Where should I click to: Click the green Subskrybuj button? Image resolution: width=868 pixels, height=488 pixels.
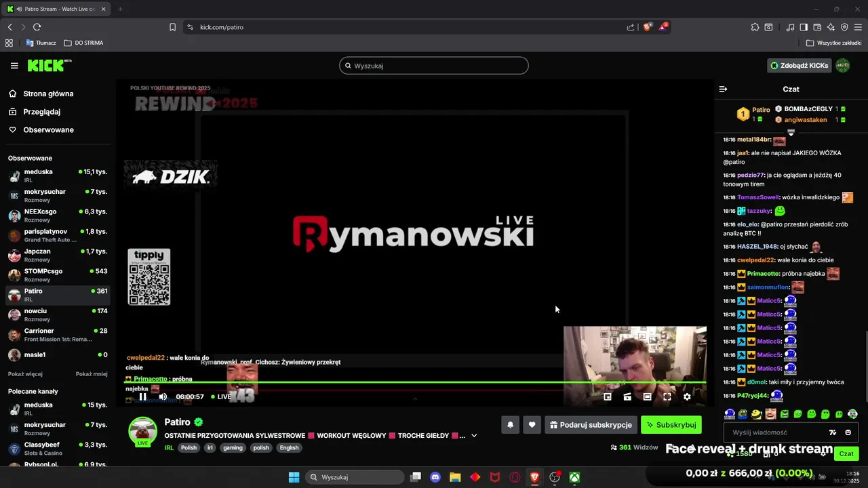671,425
